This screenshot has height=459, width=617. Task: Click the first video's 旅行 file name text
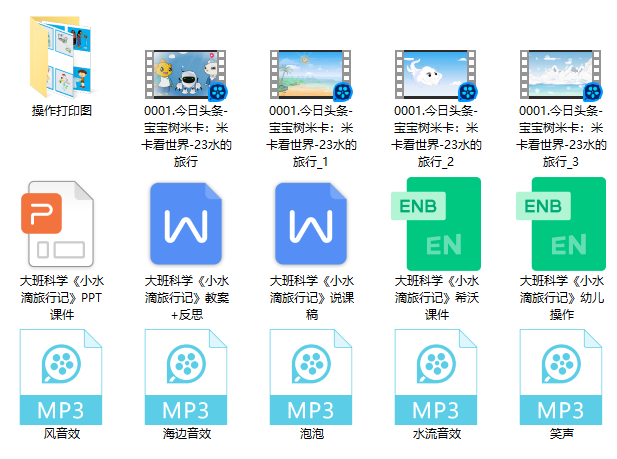point(186,136)
